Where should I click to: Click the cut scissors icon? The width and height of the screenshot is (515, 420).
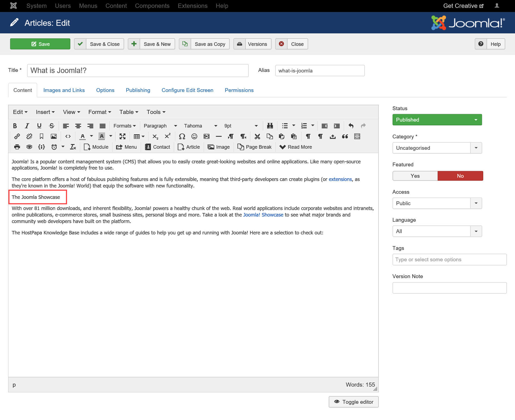coord(257,136)
